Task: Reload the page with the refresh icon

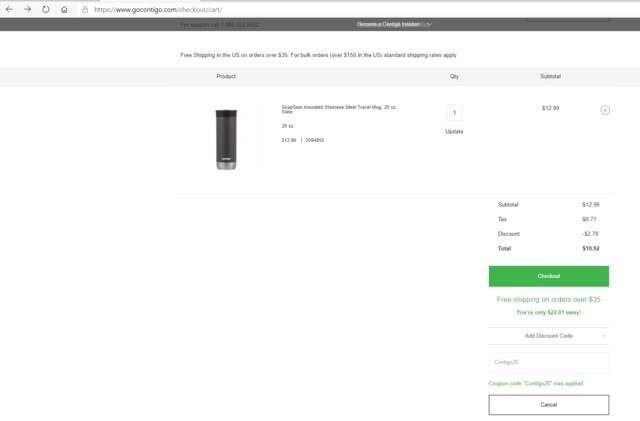Action: (x=46, y=9)
